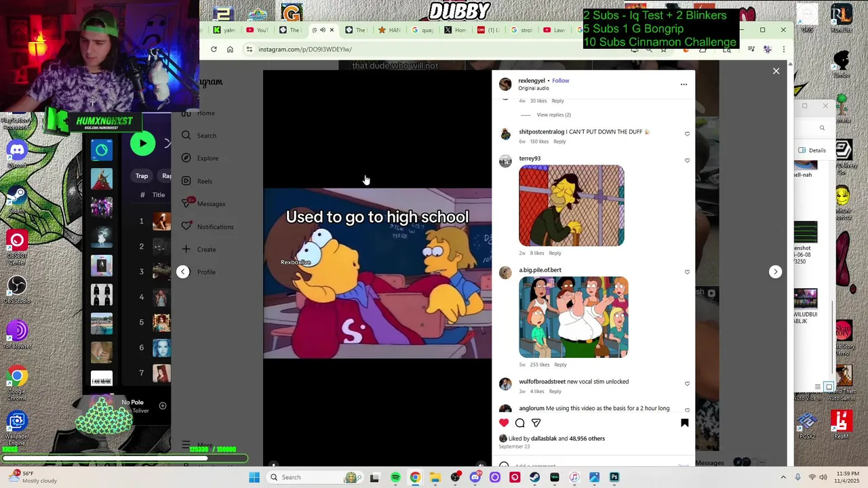Switch to the HAN browser tab with the star icon
The image size is (868, 488).
pyautogui.click(x=390, y=30)
